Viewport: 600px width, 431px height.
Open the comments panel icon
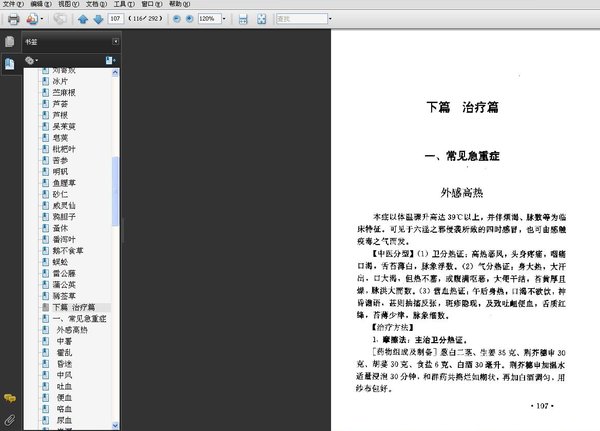coord(10,398)
